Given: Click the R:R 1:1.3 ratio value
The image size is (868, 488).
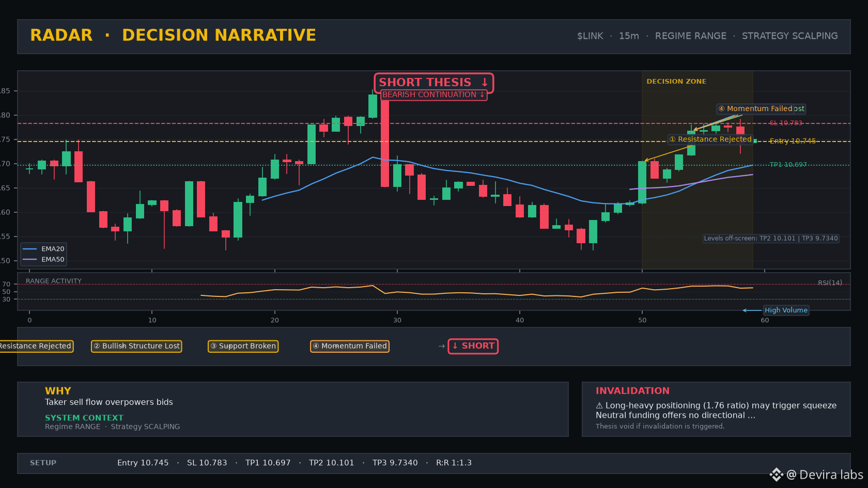Looking at the screenshot, I should [454, 463].
